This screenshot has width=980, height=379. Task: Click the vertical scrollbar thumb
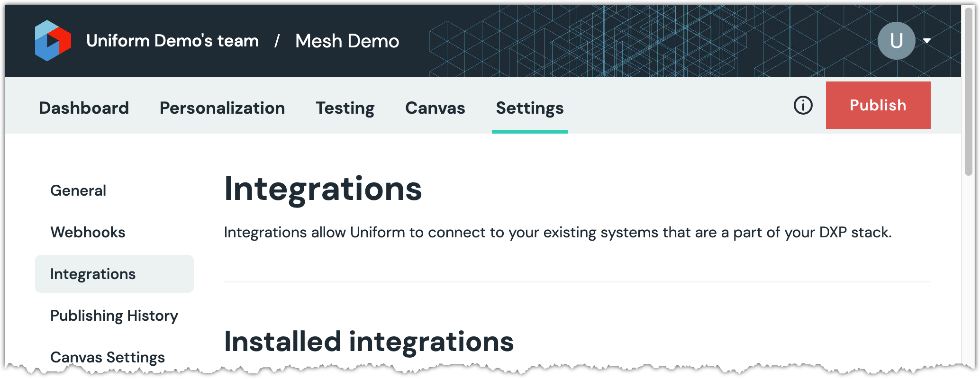pos(969,90)
